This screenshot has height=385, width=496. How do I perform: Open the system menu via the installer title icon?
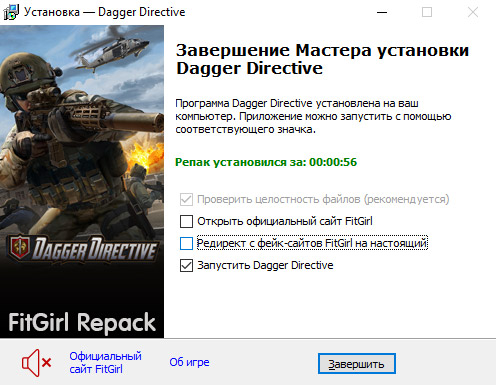pyautogui.click(x=11, y=12)
